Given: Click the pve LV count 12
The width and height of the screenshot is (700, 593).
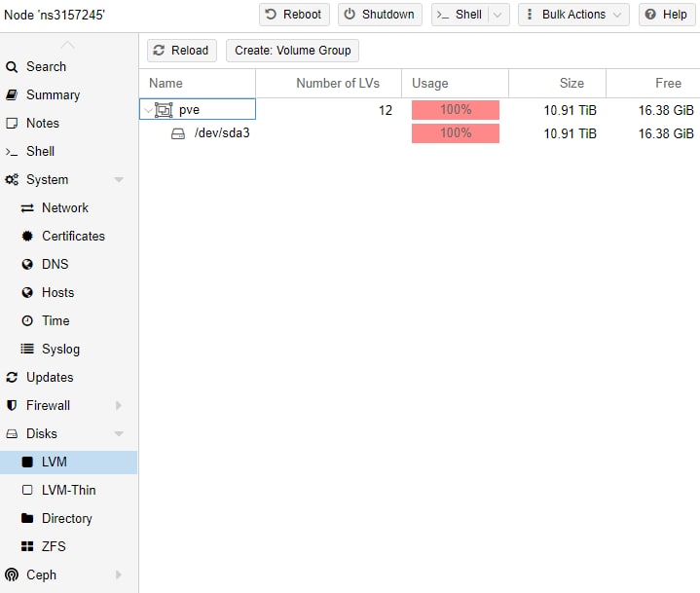Looking at the screenshot, I should [x=386, y=110].
